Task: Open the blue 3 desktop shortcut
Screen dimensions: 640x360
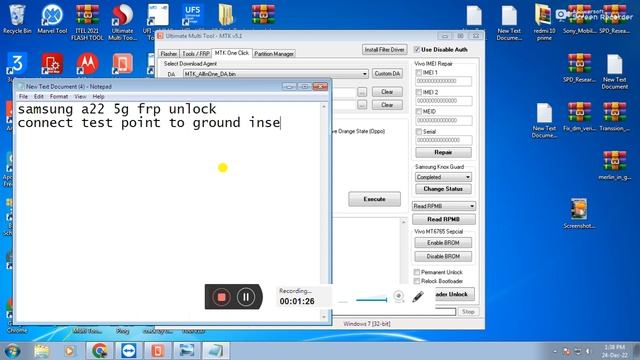Action: 17,64
